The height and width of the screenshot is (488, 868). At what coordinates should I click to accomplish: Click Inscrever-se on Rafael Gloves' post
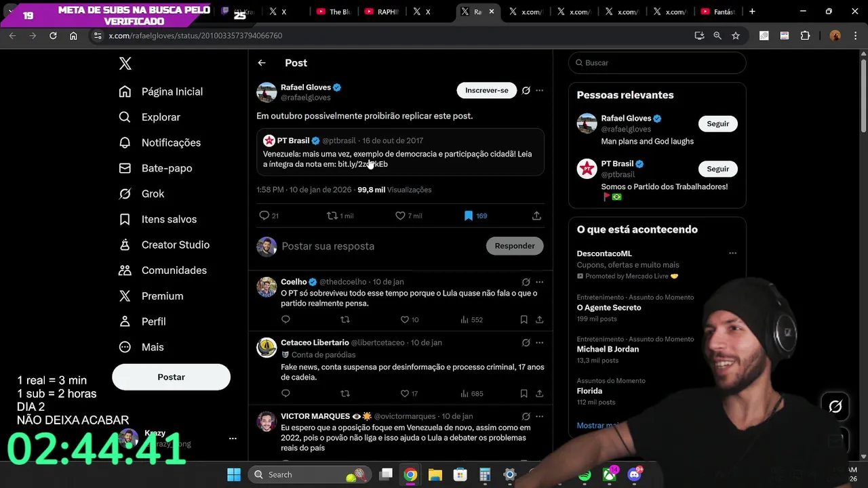[x=486, y=90]
